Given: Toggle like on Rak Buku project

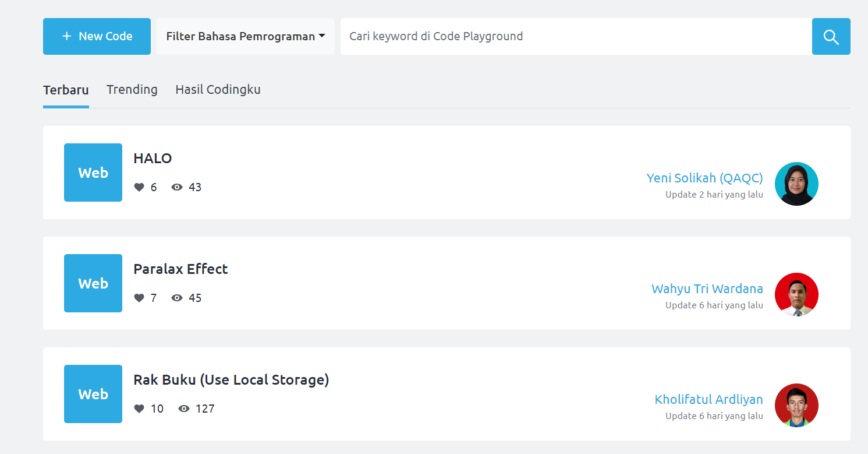Looking at the screenshot, I should pos(139,408).
